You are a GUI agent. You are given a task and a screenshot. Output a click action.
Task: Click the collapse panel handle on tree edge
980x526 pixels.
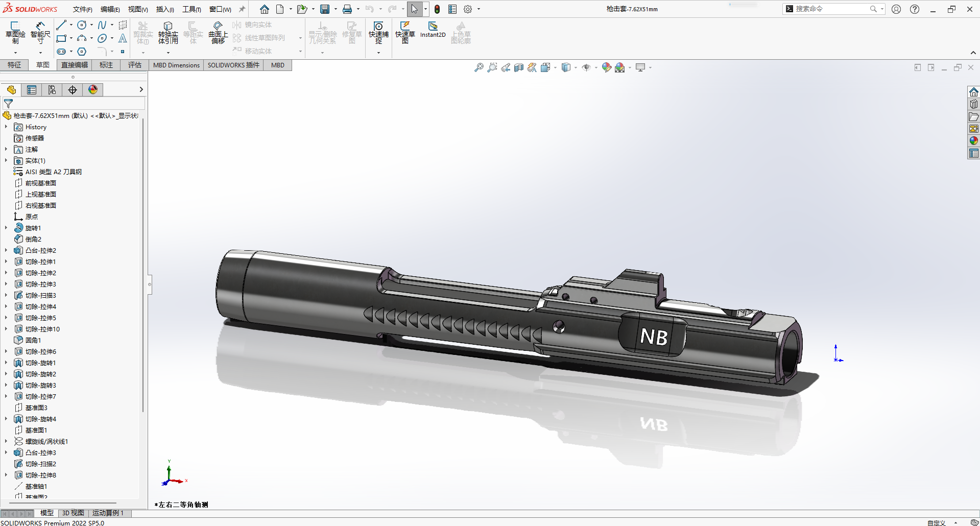click(x=150, y=284)
